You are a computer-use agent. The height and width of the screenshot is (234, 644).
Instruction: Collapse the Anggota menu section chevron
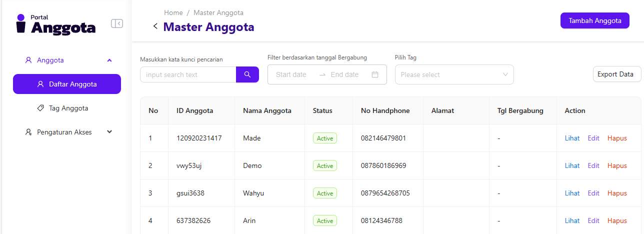click(x=109, y=60)
